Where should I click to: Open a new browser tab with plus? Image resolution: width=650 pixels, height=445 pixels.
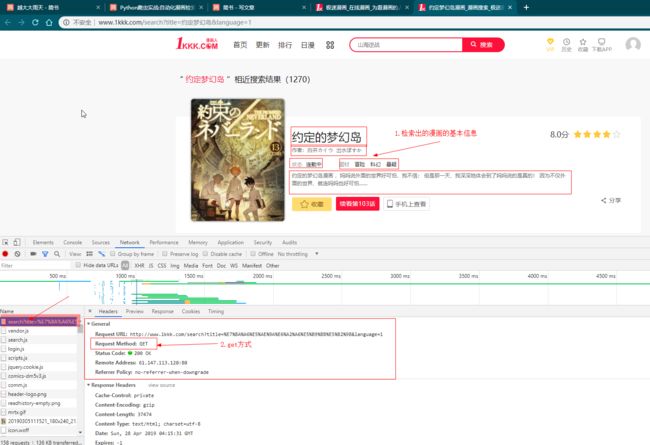pos(526,7)
